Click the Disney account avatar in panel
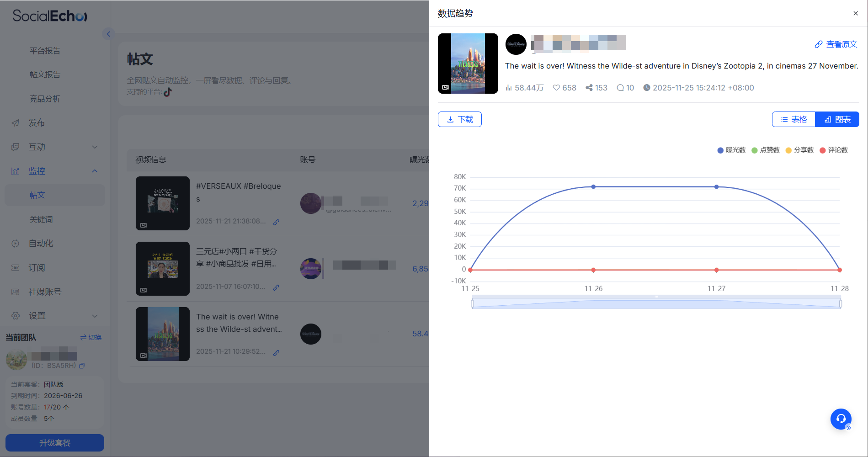The image size is (868, 457). (516, 44)
